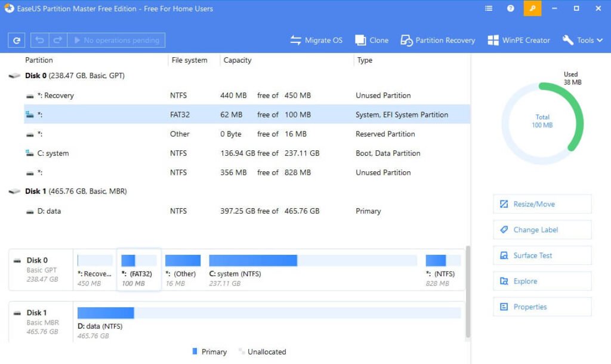Click the EaseUS logo in title bar

click(x=9, y=8)
